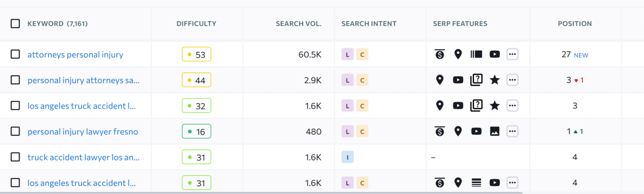Toggle the select-all checkbox next to KEYWORD
Image resolution: width=644 pixels, height=194 pixels.
15,24
